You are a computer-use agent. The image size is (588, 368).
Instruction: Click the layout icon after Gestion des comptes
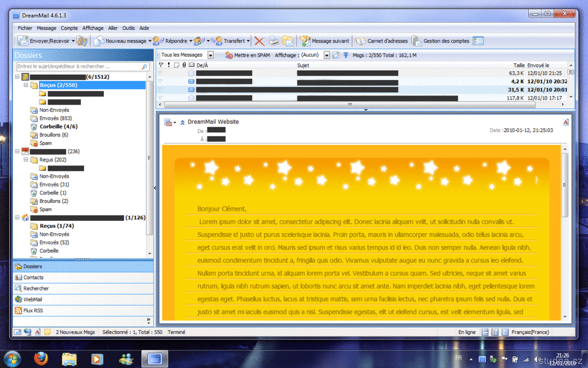[x=478, y=41]
